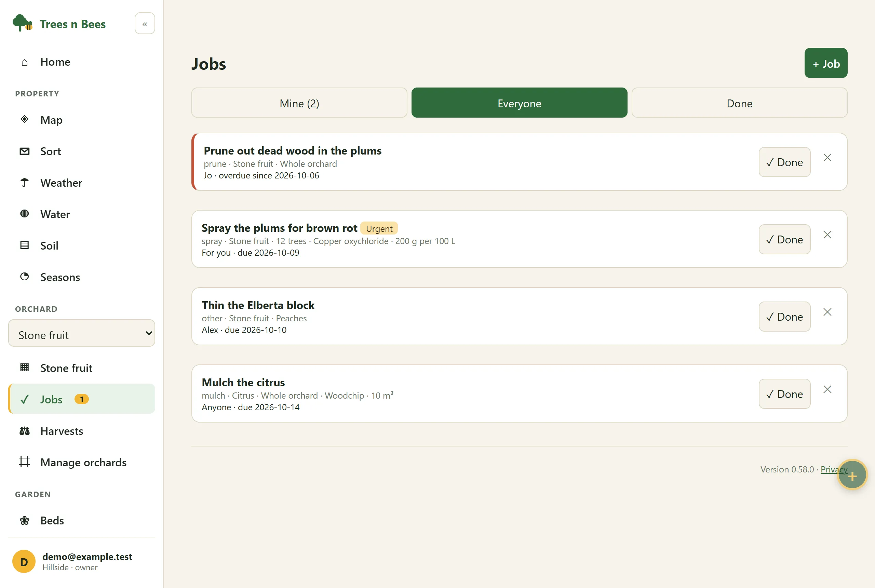Viewport: 875px width, 588px height.
Task: Open the Mulch the citrus title
Action: (x=243, y=383)
